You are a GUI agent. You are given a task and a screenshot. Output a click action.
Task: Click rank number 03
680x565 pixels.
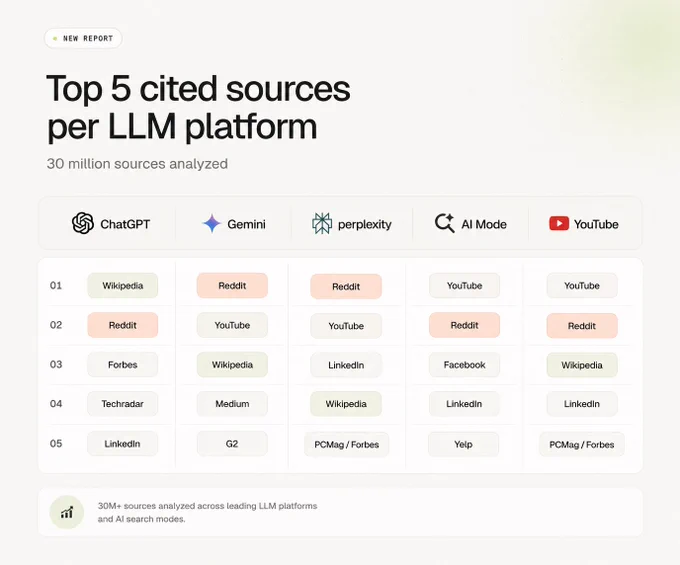[56, 364]
